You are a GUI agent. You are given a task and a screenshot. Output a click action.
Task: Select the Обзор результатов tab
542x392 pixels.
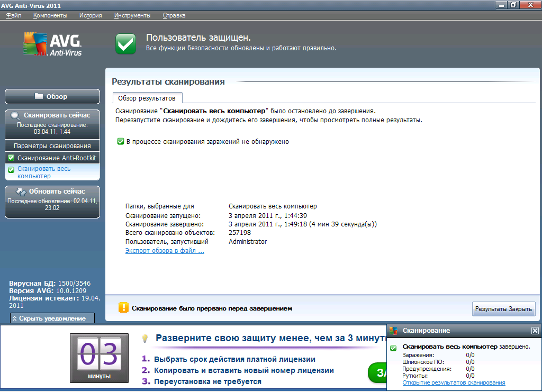(x=147, y=98)
